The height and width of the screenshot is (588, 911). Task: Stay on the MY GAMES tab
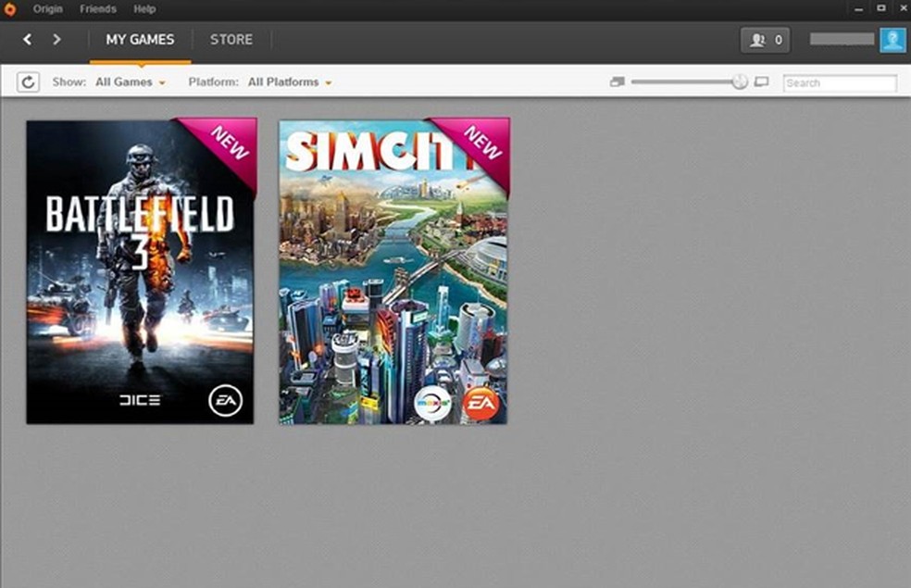[x=141, y=39]
